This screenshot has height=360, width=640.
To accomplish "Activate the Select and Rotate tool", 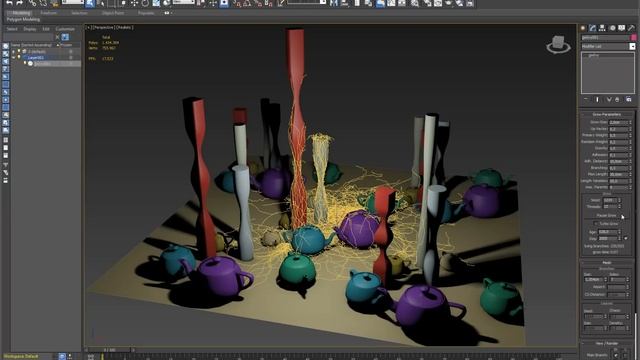I will [145, 4].
